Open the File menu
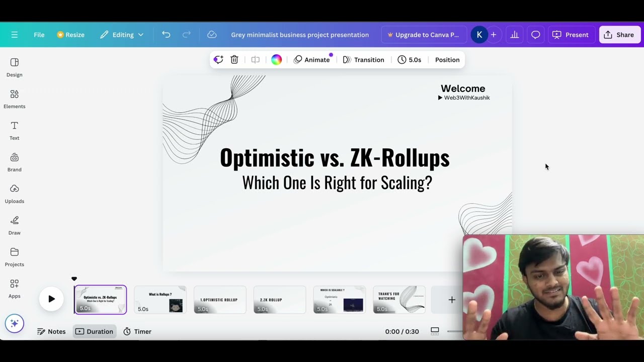Image resolution: width=644 pixels, height=362 pixels. 39,35
